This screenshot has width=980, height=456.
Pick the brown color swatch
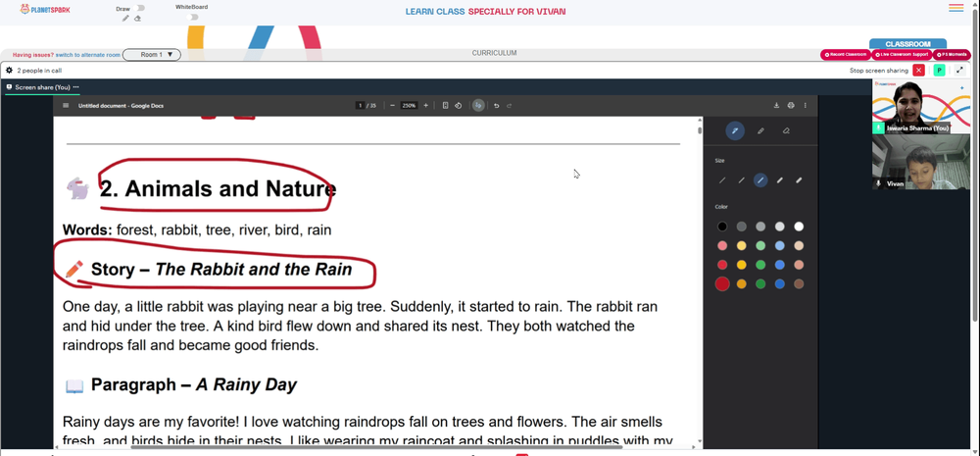click(x=799, y=284)
